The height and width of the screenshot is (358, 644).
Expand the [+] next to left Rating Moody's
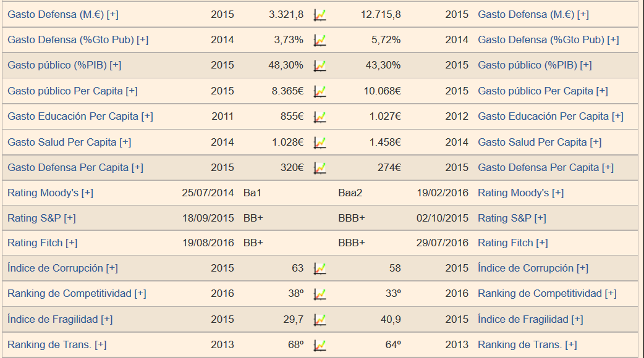(x=87, y=193)
